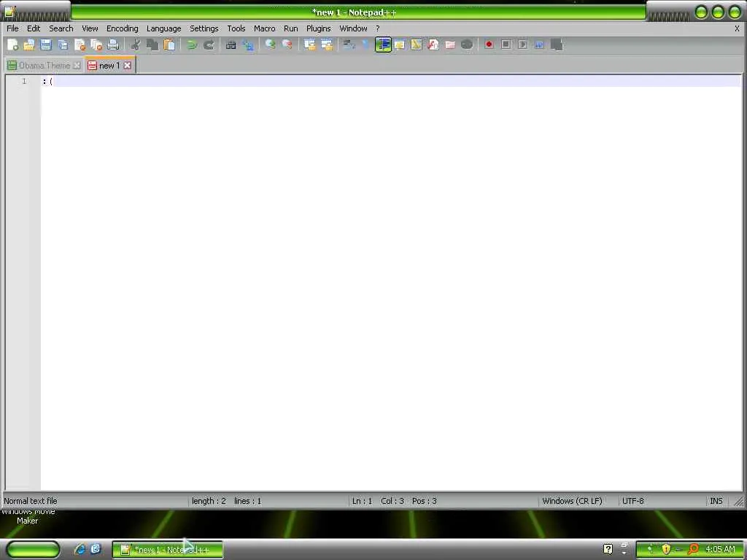Open the View menu
Viewport: 747px width, 560px height.
[x=90, y=28]
